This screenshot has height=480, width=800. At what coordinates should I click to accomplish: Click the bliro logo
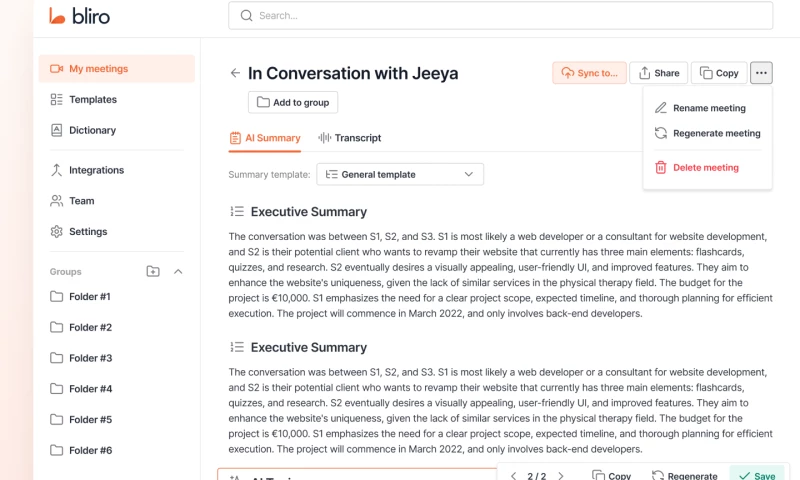coord(79,16)
